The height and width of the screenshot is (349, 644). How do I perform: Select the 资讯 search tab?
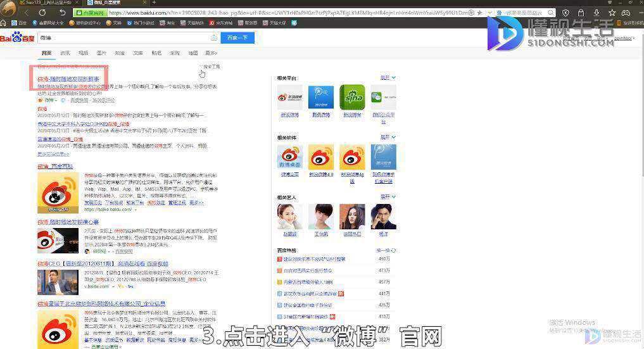click(x=65, y=53)
